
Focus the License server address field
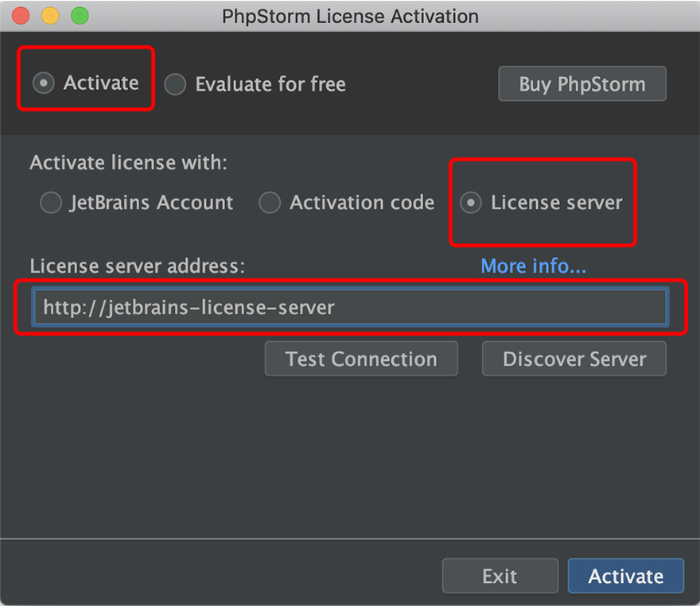351,307
